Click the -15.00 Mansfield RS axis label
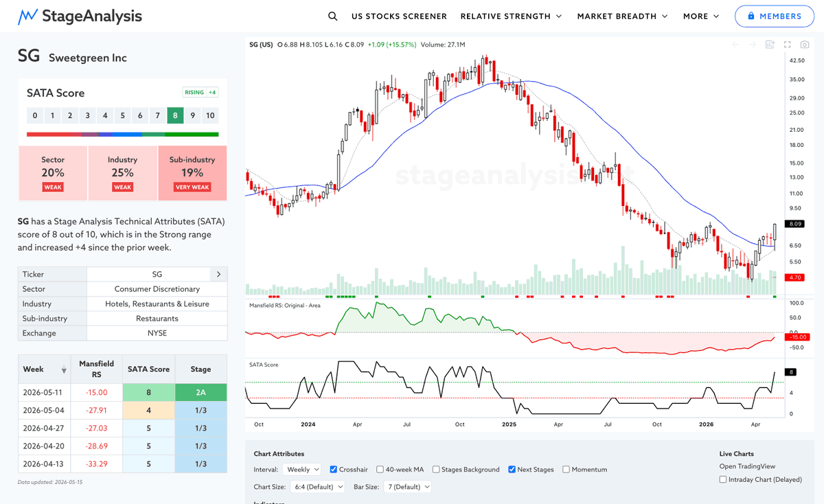The height and width of the screenshot is (504, 824). click(798, 337)
